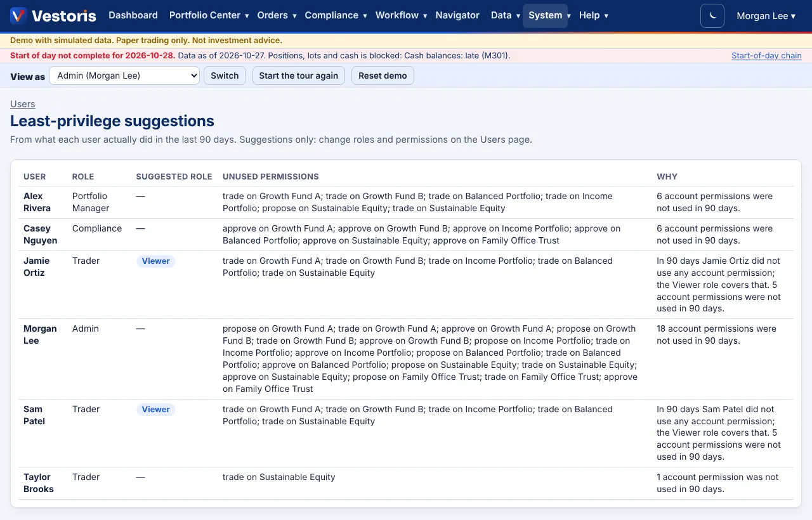
Task: Click 'trade on Sustainable Equity' for Taylor Brooks
Action: (279, 477)
